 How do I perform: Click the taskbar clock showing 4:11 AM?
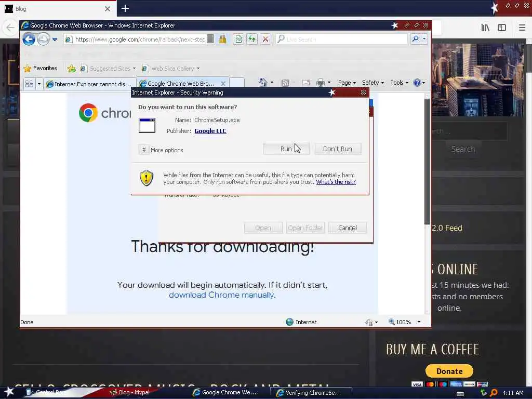513,393
